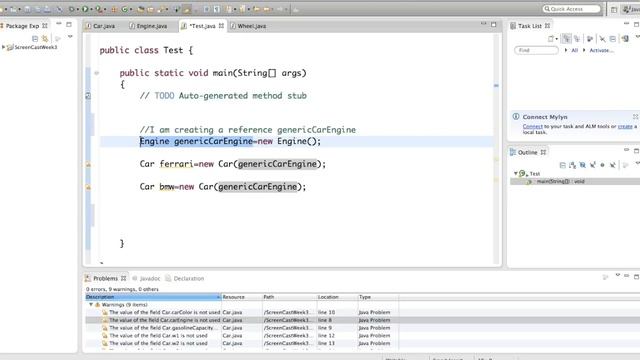Collapse All in Outline view
The image size is (640, 360).
click(562, 165)
